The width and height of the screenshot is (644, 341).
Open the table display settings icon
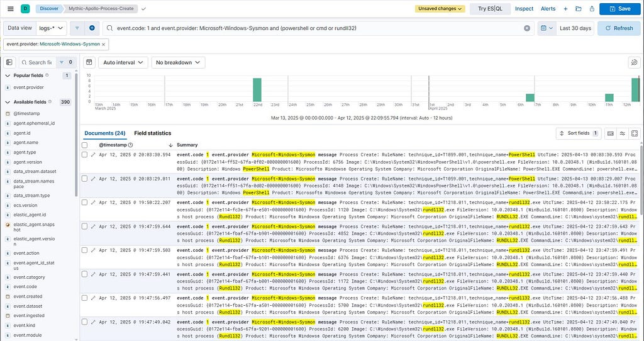(x=623, y=133)
